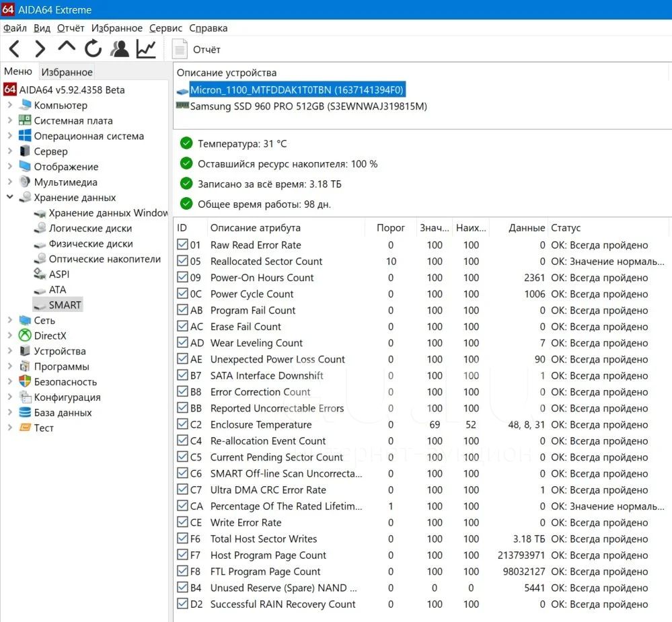Uncheck the AD Wear Leveling Count checkbox
This screenshot has width=672, height=622.
coord(182,342)
